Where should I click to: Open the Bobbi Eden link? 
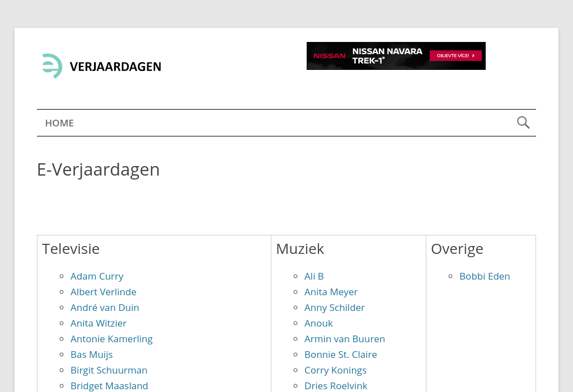(485, 276)
